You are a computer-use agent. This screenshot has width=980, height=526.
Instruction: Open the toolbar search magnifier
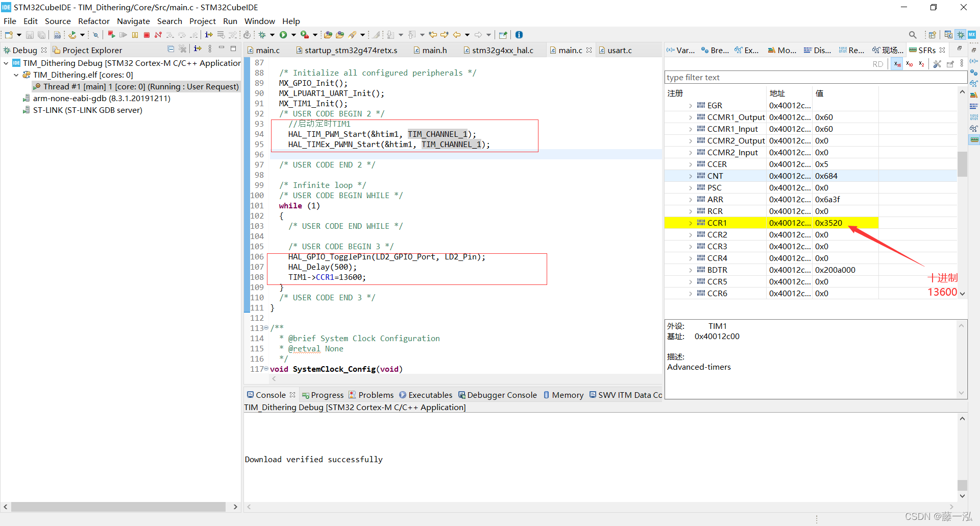(913, 35)
